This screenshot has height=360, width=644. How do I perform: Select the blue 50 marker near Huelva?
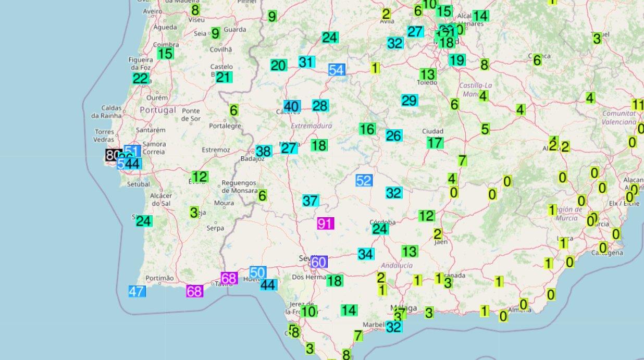point(258,272)
